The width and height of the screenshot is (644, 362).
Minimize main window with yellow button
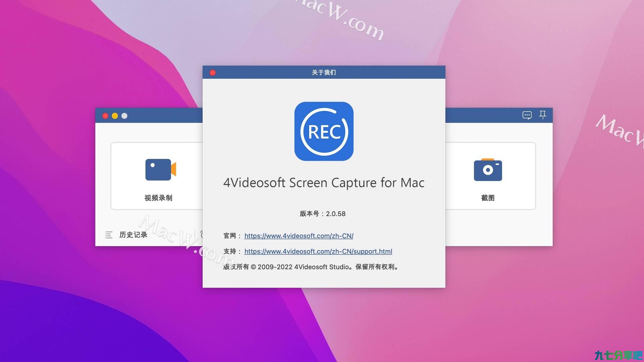115,116
